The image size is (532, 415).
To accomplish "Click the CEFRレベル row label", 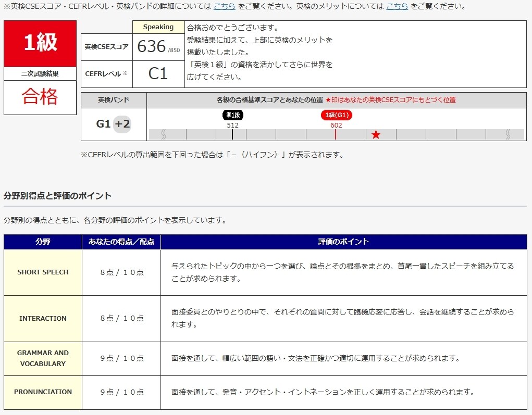I will (106, 74).
